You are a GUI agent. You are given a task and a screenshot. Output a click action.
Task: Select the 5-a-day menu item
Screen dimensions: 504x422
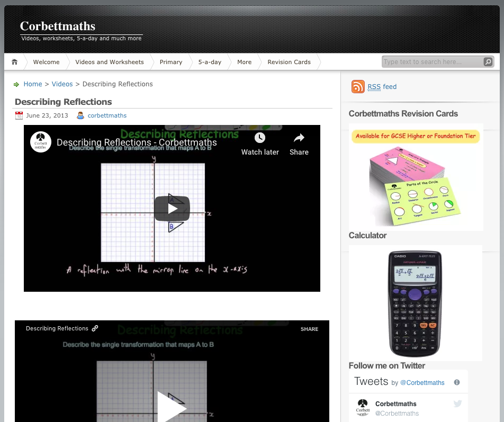coord(210,62)
